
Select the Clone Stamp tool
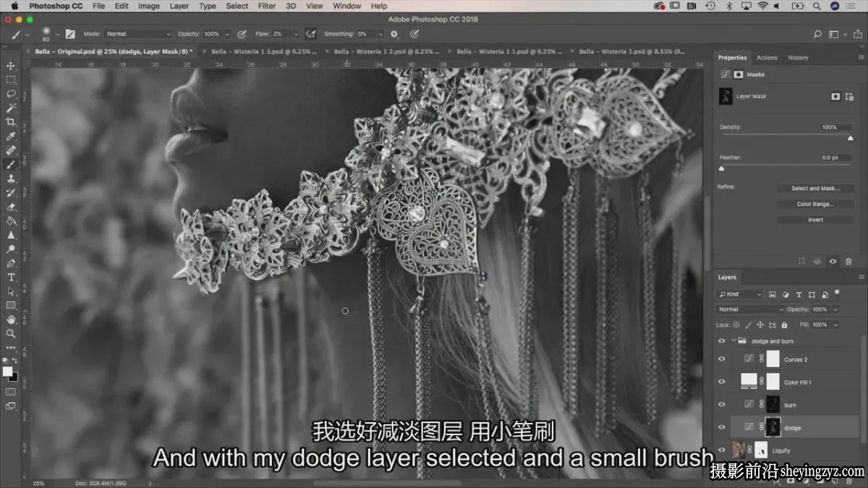pos(11,179)
